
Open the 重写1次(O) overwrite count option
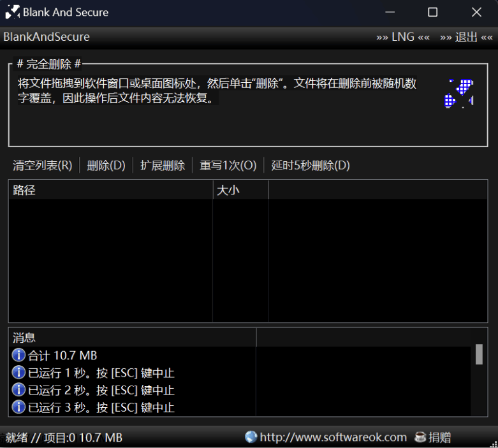point(228,166)
